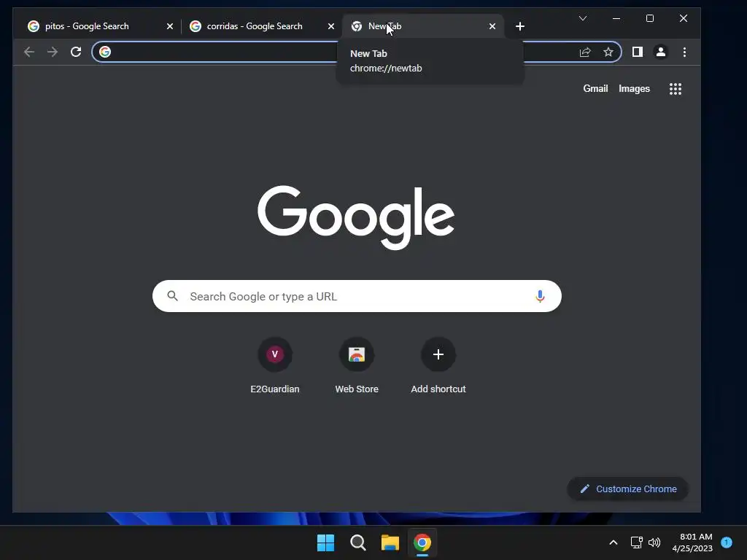Image resolution: width=747 pixels, height=560 pixels.
Task: Open Chrome's three-dot menu
Action: [684, 52]
